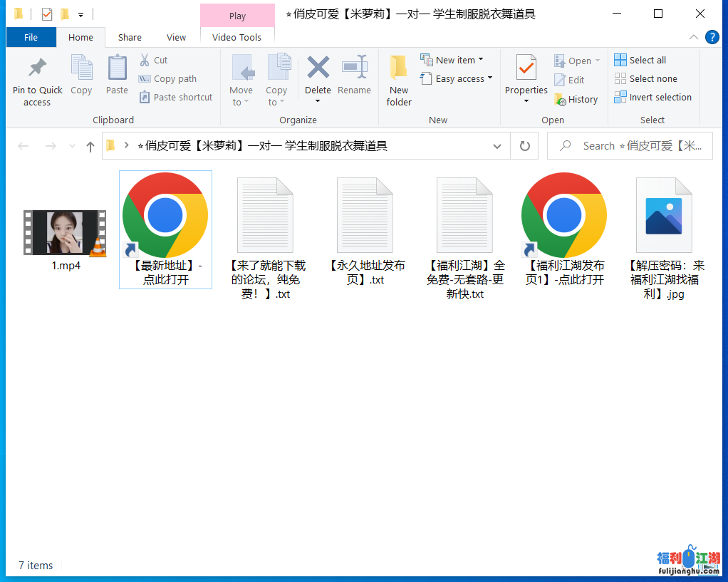Select the 1.mp4 video thumbnail
This screenshot has height=582, width=728.
[65, 233]
